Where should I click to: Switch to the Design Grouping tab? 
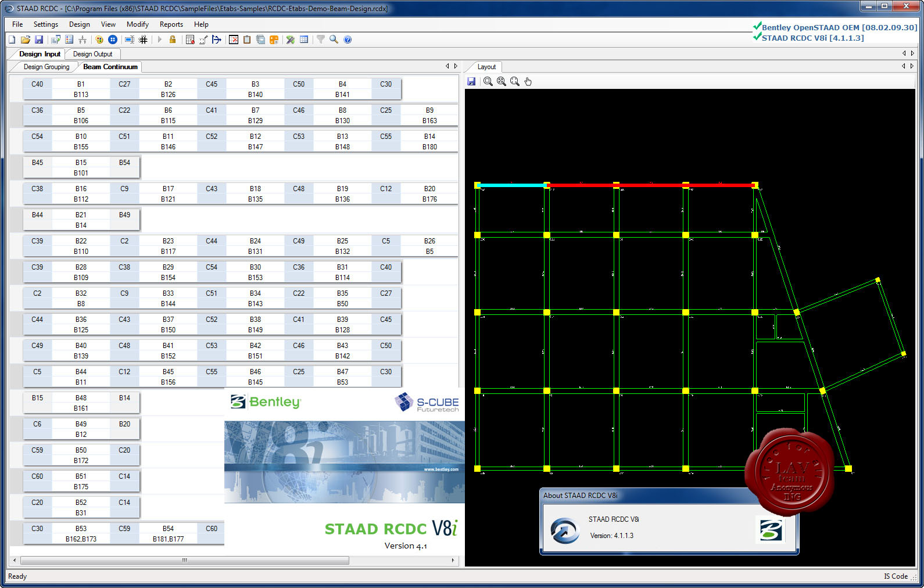pyautogui.click(x=46, y=67)
